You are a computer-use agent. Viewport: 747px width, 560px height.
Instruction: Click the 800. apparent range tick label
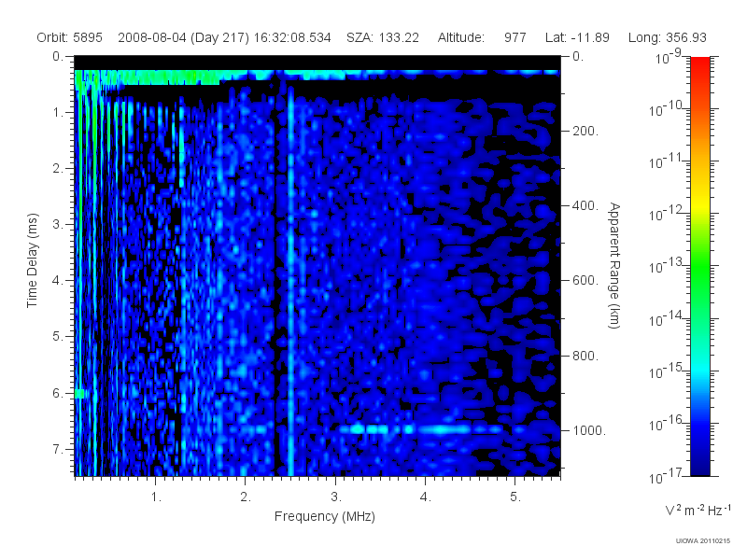[x=585, y=356]
